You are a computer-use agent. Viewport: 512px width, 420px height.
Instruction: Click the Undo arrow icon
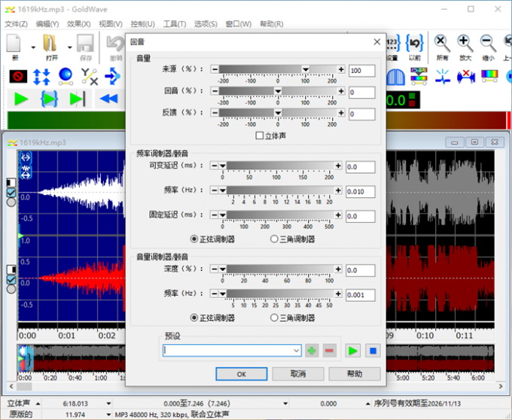pyautogui.click(x=115, y=44)
